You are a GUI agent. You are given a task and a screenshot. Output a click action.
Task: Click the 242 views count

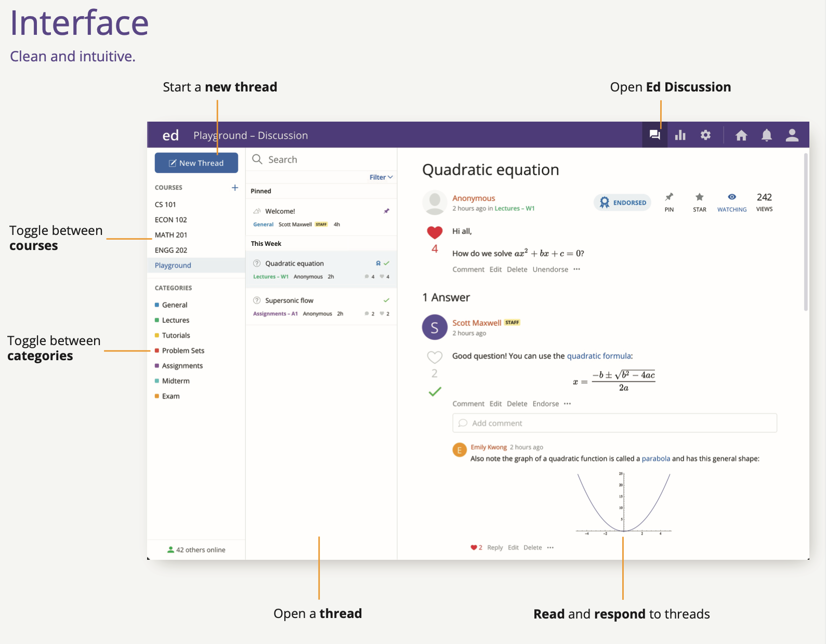764,202
